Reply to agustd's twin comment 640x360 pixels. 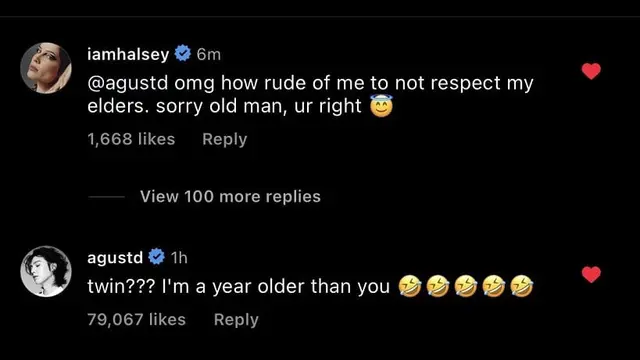(236, 320)
